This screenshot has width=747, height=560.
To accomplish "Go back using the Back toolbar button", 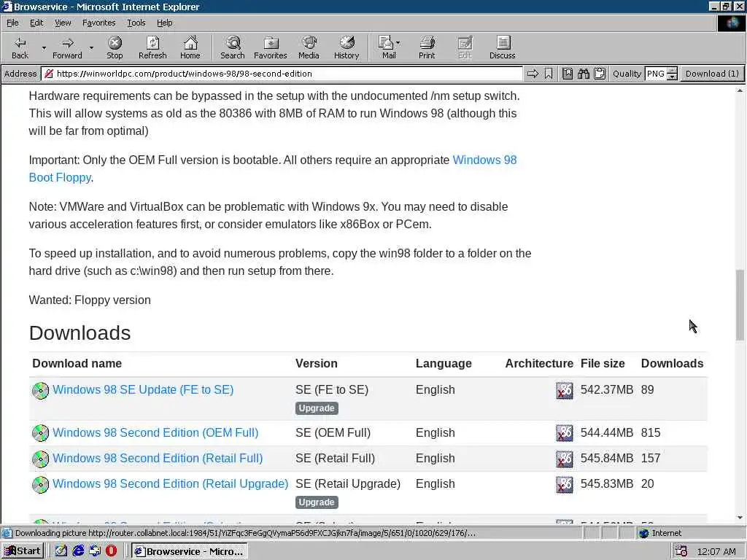I will click(20, 47).
